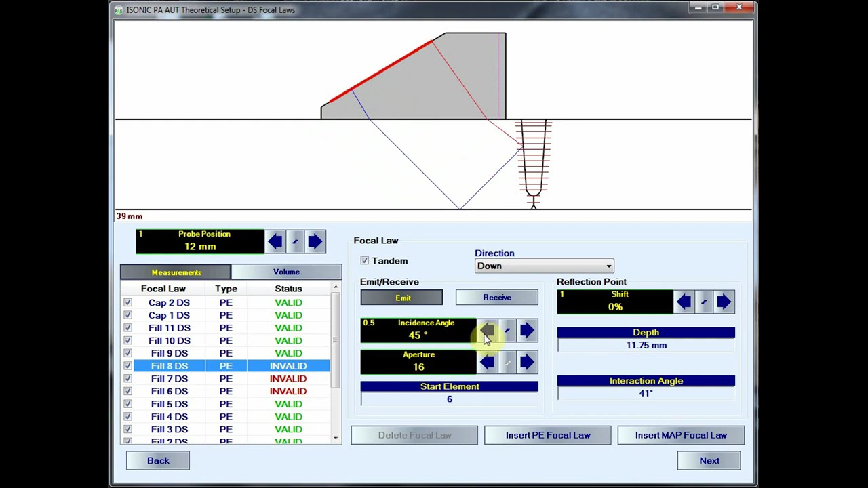Proceed with Next button
Viewport: 868px width, 488px height.
click(x=709, y=461)
